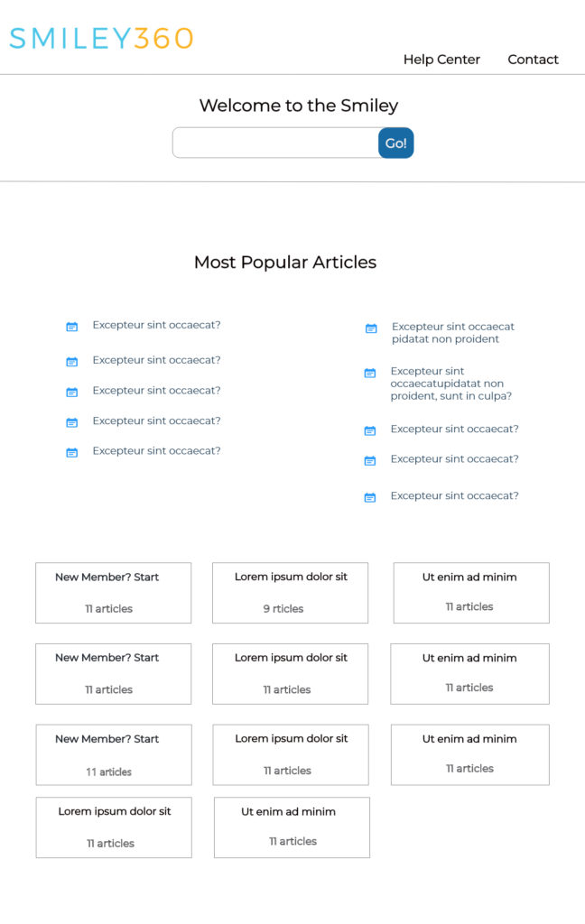Open 'Lorem ipsum dolor sit' card with 9 articles
Image resolution: width=585 pixels, height=924 pixels.
point(290,593)
